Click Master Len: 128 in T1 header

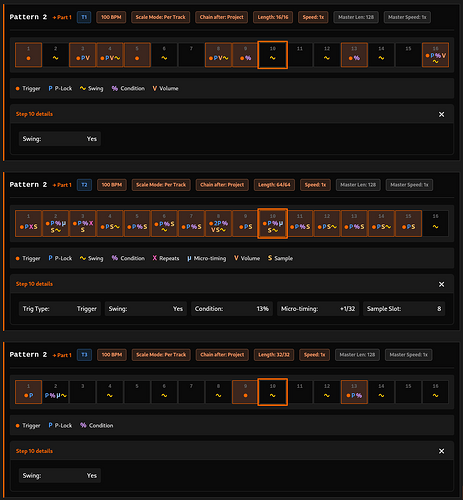point(356,17)
